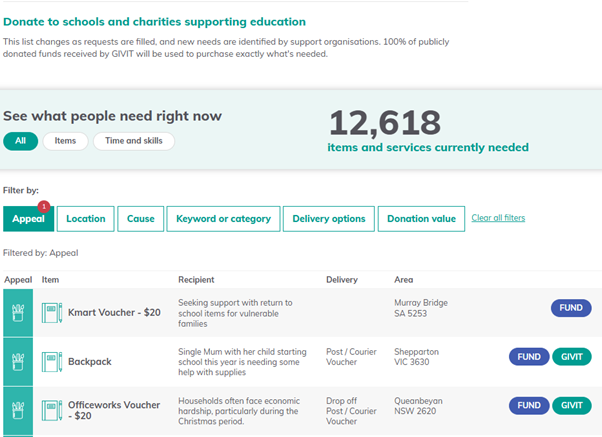This screenshot has height=437, width=602.
Task: Fund the Backpack request
Action: pos(529,357)
